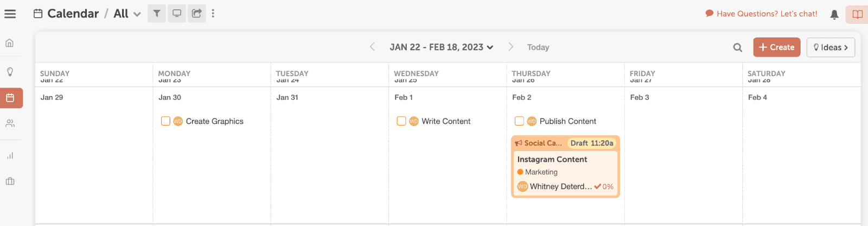Open the home icon in sidebar
Viewport: 868px width, 226px height.
pos(10,43)
